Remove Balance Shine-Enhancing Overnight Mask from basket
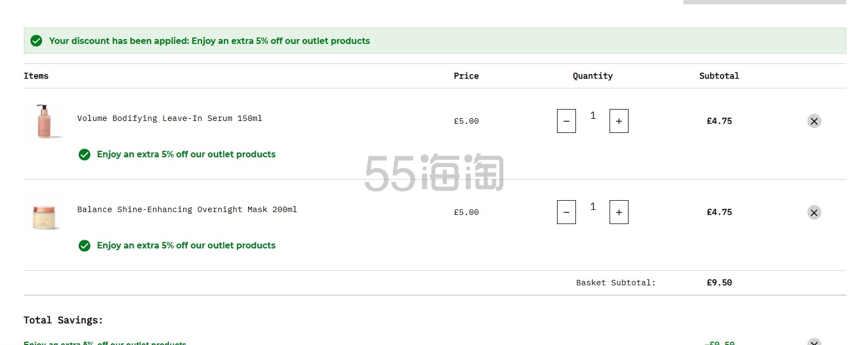The width and height of the screenshot is (868, 345). (814, 212)
